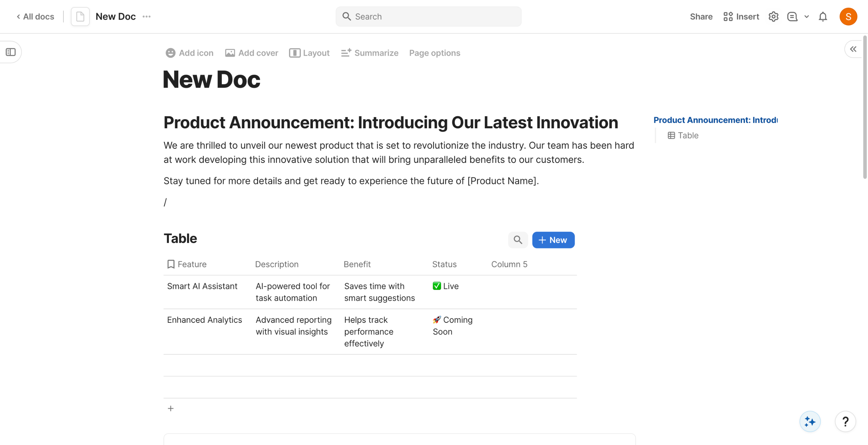Open the notifications bell
Image resolution: width=868 pixels, height=445 pixels.
coord(823,17)
